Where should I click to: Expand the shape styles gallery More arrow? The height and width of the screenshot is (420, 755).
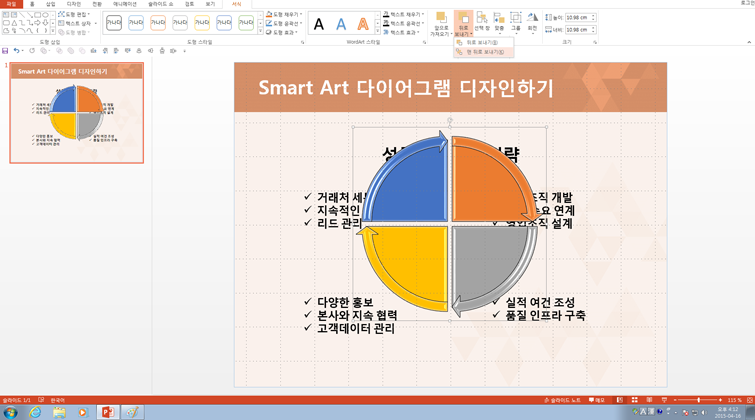click(260, 32)
